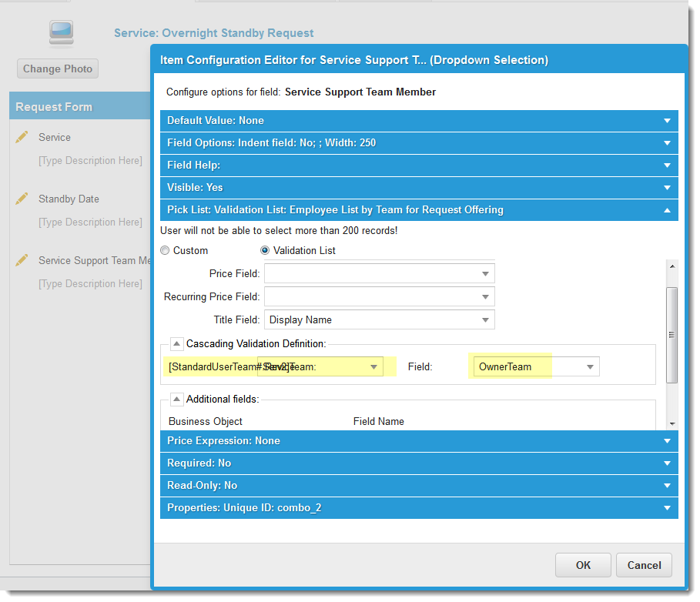The width and height of the screenshot is (700, 602).
Task: Collapse the Additional fields section
Action: pyautogui.click(x=176, y=399)
